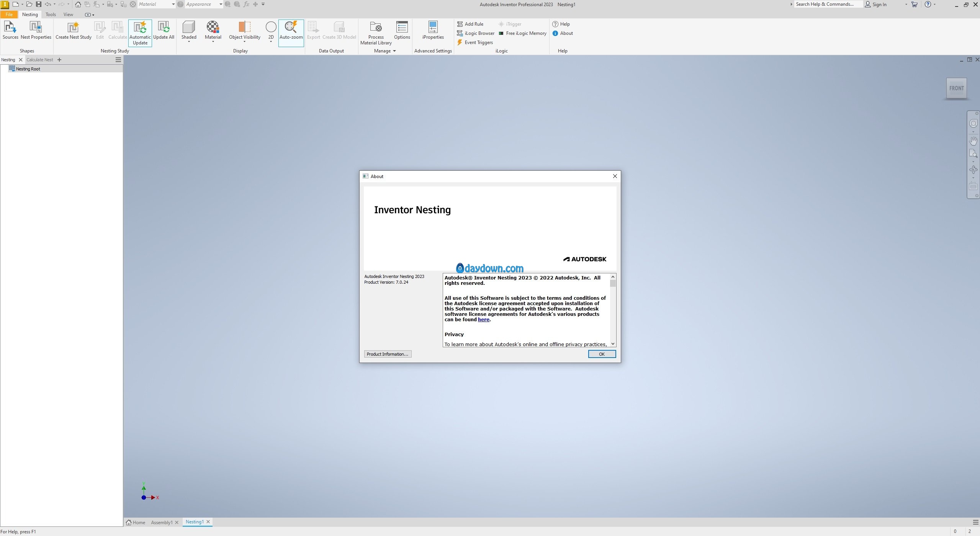This screenshot has height=536, width=980.
Task: Select Nesting Root in browser tree
Action: (x=28, y=69)
